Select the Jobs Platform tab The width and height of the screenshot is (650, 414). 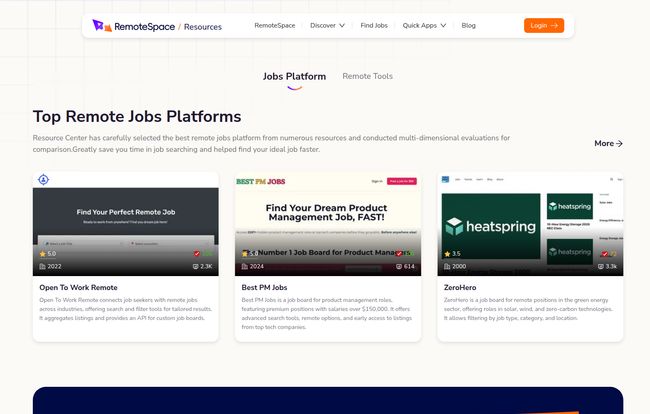click(x=294, y=76)
